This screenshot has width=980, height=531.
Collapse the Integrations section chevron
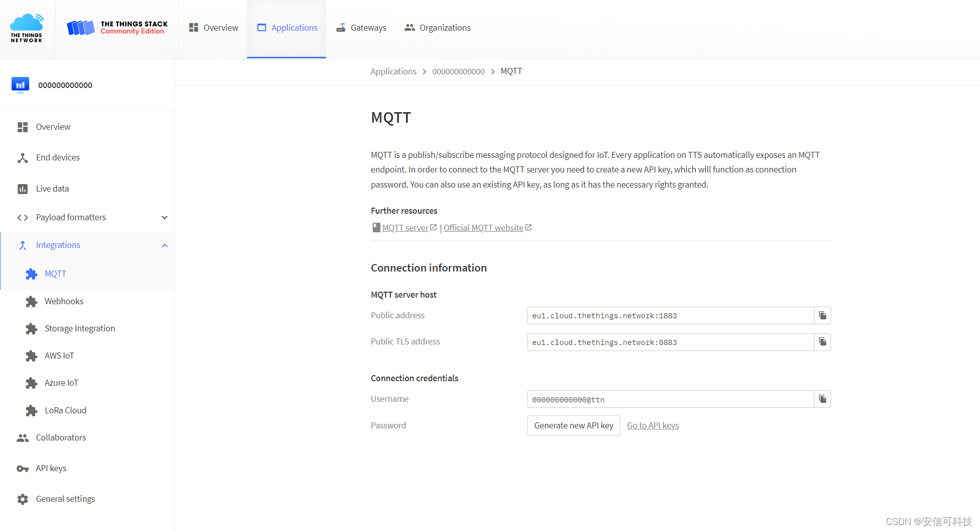[165, 245]
